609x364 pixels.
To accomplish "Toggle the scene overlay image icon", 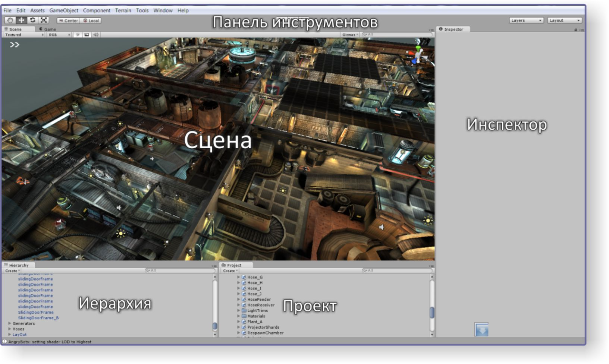I will (x=87, y=35).
